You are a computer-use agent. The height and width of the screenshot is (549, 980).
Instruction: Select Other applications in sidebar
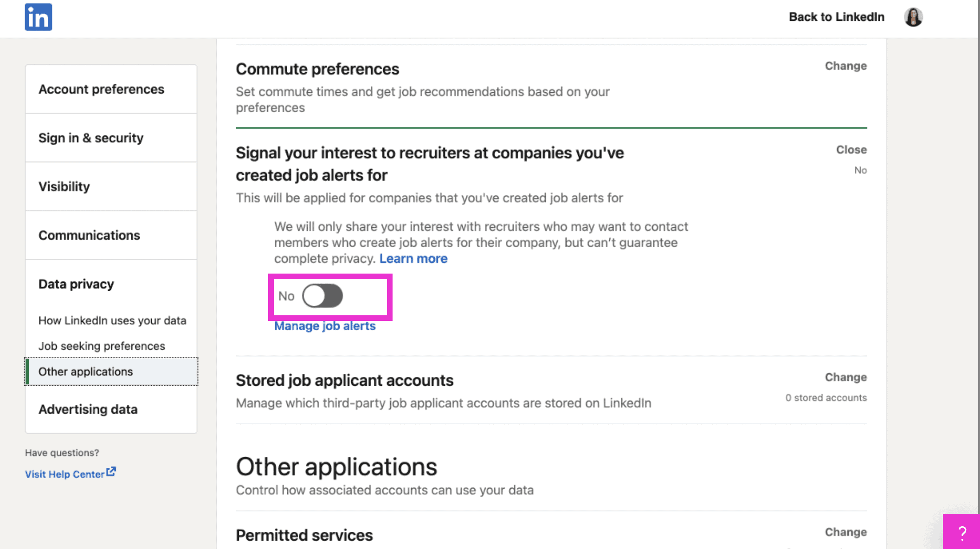click(86, 371)
